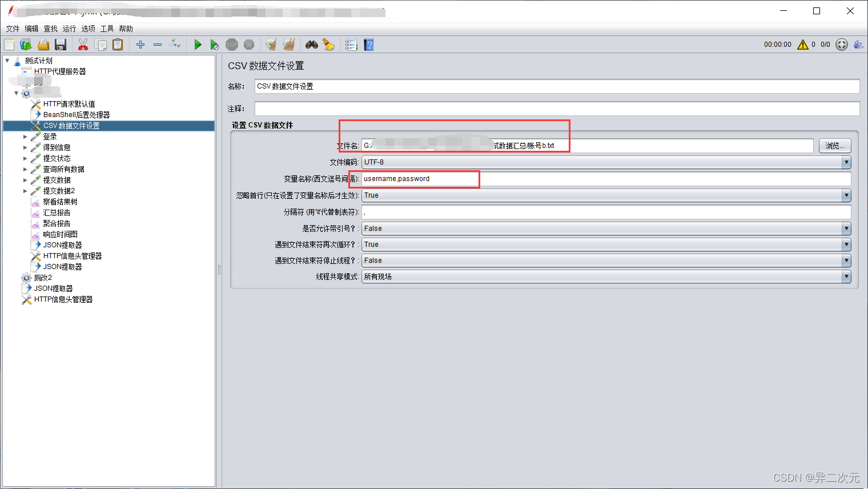
Task: Click the Open file folder icon
Action: coord(43,45)
